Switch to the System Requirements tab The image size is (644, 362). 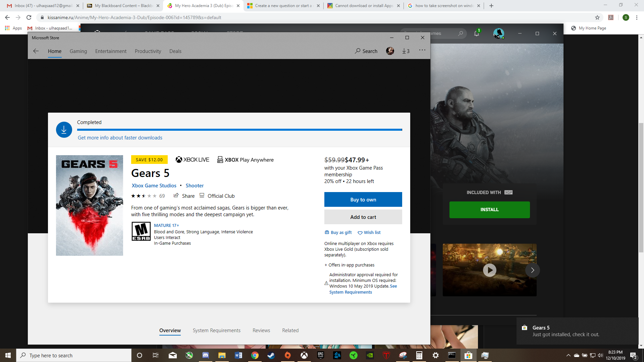tap(216, 330)
